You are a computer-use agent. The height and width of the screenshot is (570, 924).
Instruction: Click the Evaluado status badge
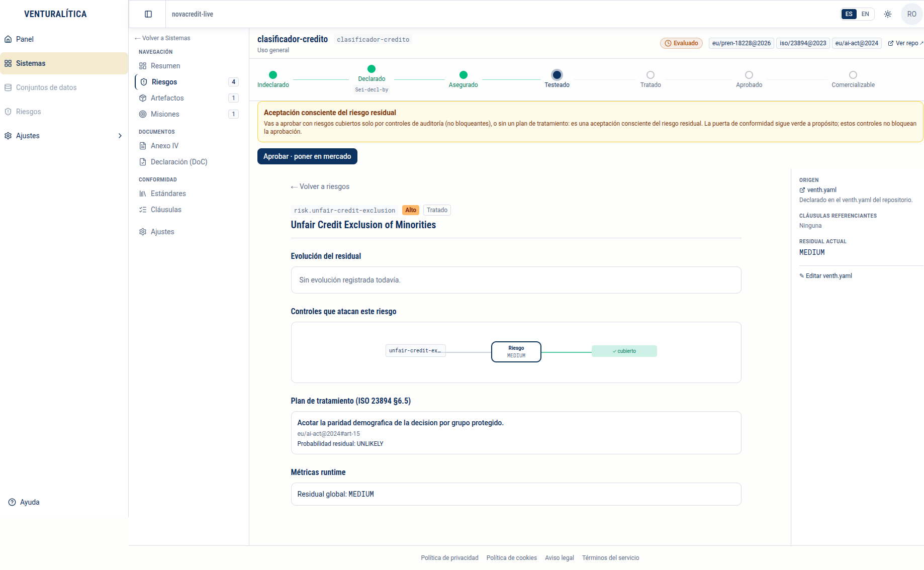(681, 43)
